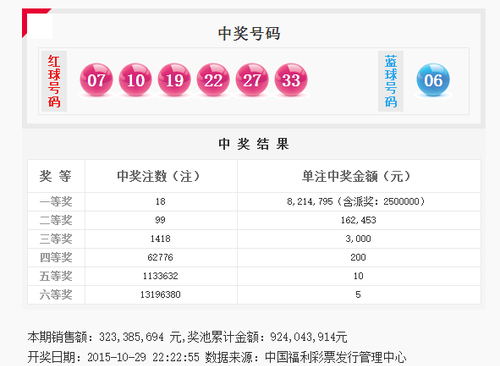500x366 pixels.
Task: Select the 三等奖 row label
Action: pyautogui.click(x=56, y=239)
